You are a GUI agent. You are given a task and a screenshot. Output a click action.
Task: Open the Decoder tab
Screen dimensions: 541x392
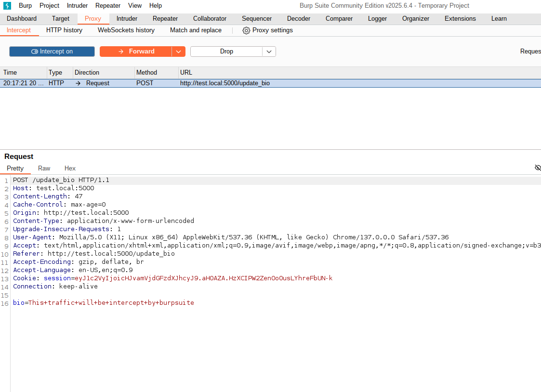click(x=299, y=19)
